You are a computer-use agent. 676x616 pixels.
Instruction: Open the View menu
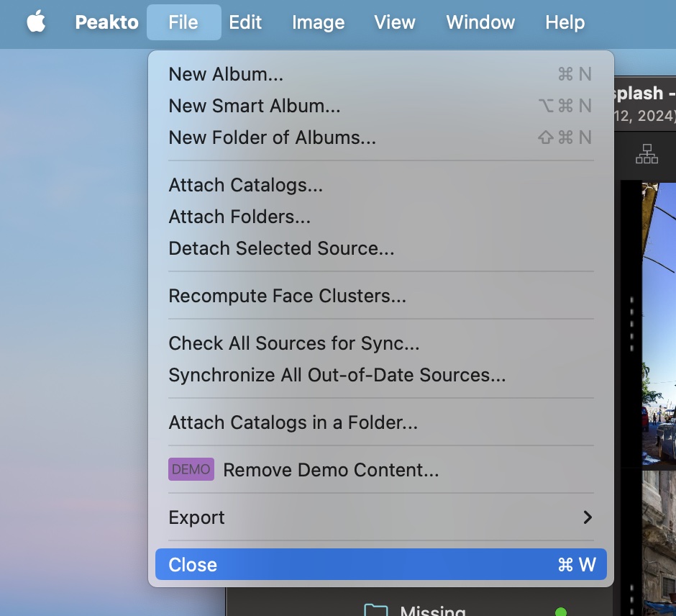(x=395, y=22)
